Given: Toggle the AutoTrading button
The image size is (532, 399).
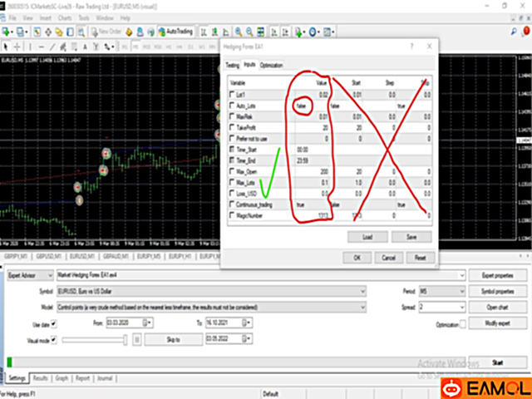Looking at the screenshot, I should tap(175, 32).
